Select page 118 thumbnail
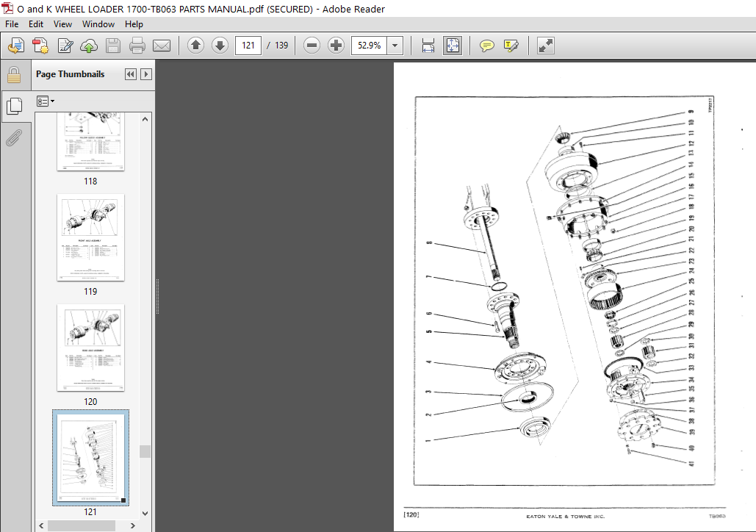 90,142
